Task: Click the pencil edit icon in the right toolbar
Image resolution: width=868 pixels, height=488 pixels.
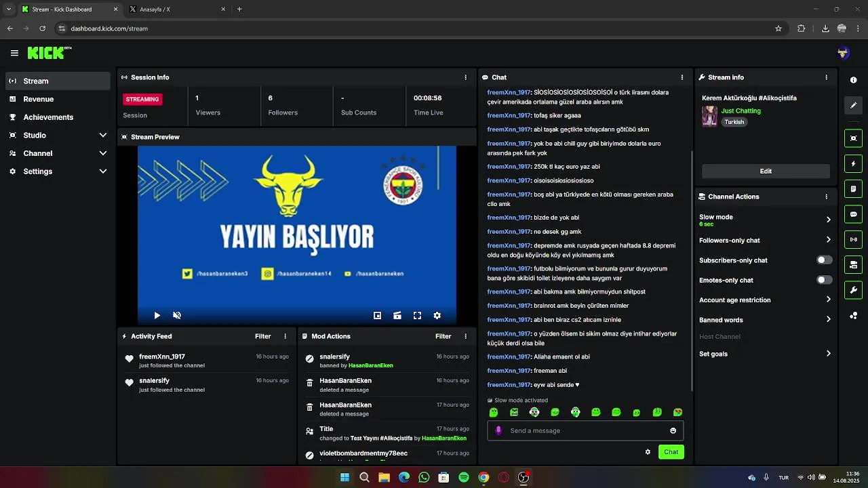Action: click(x=853, y=106)
